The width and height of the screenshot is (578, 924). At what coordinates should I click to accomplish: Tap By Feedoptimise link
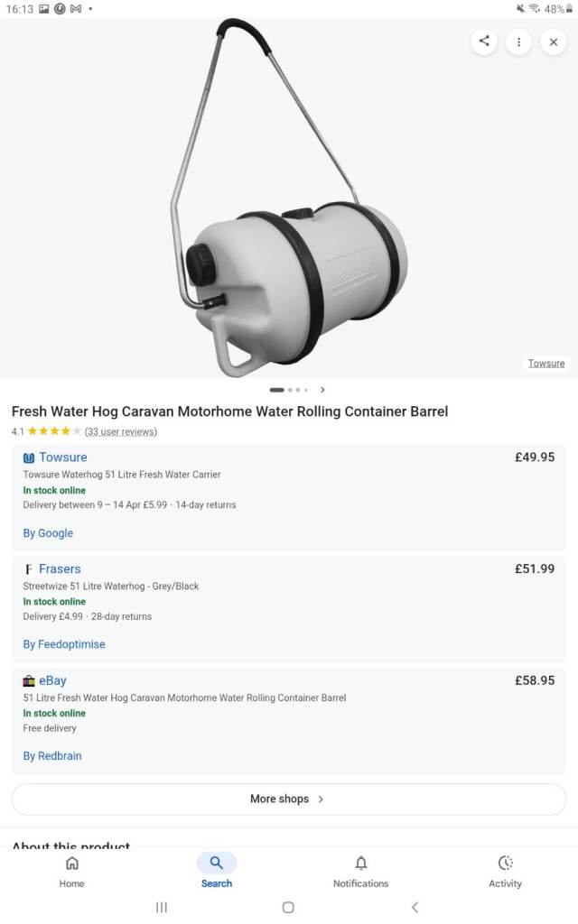pos(63,644)
